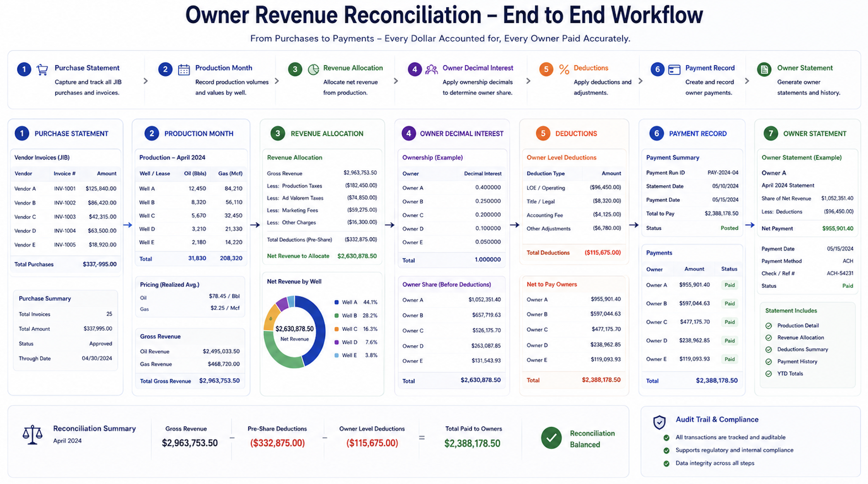Click the reference number ACH-54231

(840, 274)
